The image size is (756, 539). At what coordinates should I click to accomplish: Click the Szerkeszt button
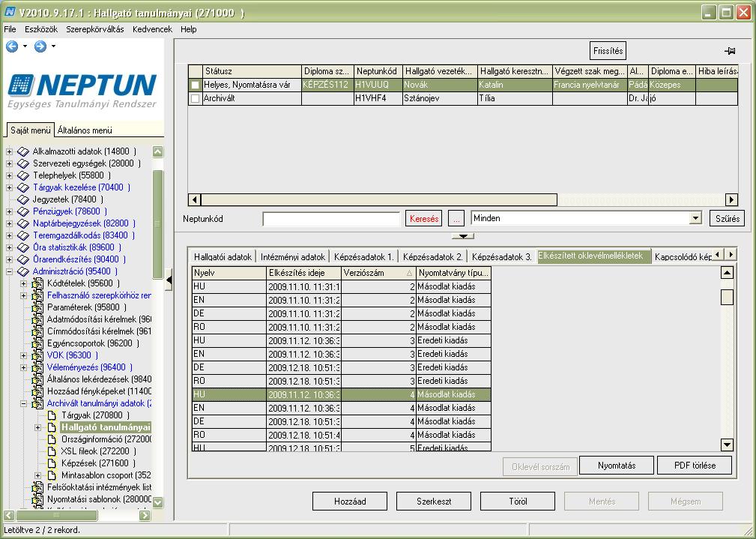tap(434, 502)
